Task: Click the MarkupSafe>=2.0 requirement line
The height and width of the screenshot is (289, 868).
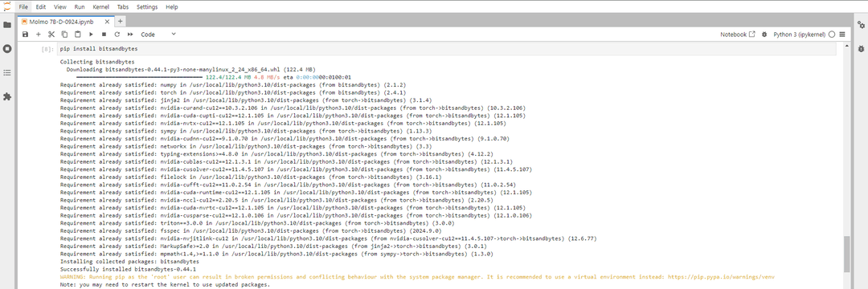Action: (x=273, y=246)
